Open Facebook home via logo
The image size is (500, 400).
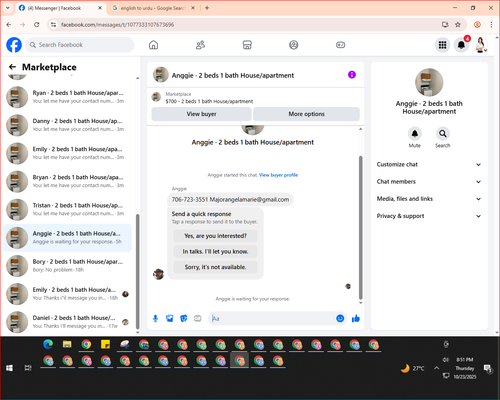14,45
